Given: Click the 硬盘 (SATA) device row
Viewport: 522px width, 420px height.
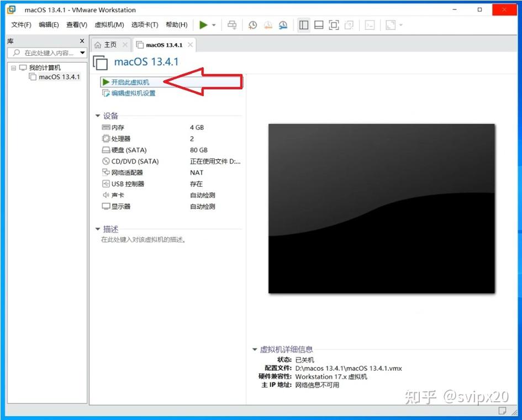Looking at the screenshot, I should 171,150.
